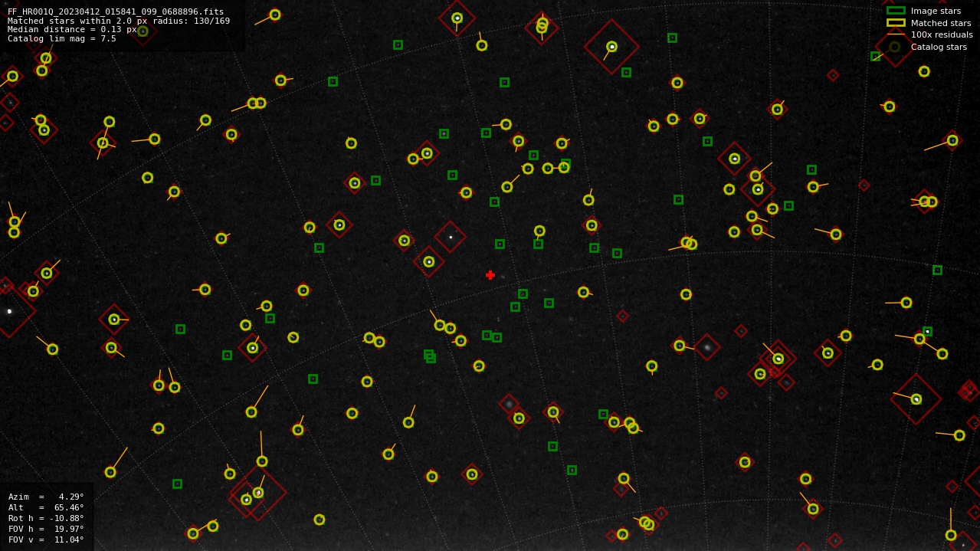Select the FITS file name text
Screen dimensions: 980x551
coord(116,12)
